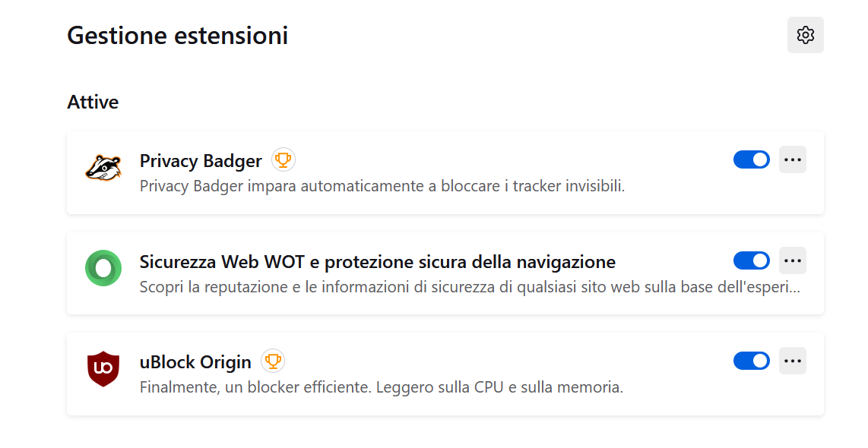Open Privacy Badger details via its name
This screenshot has width=868, height=448.
(201, 161)
